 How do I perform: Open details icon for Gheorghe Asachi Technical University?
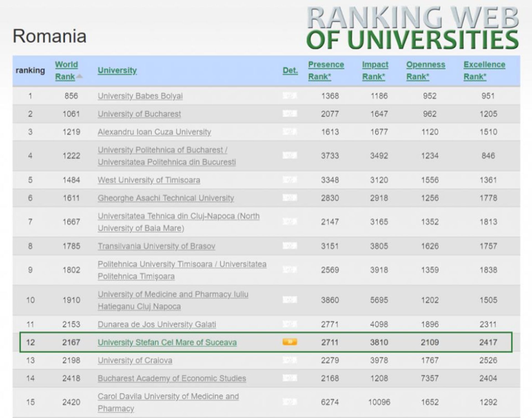pyautogui.click(x=290, y=198)
